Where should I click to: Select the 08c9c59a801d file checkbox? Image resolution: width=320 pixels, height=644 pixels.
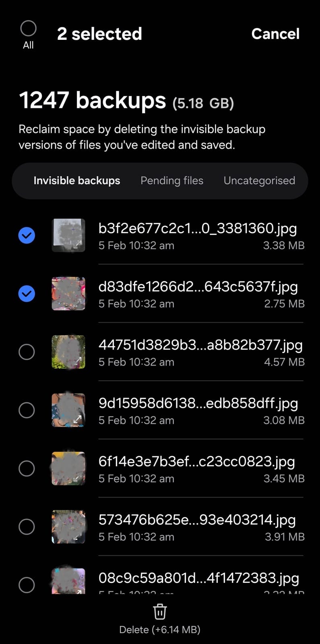27,585
